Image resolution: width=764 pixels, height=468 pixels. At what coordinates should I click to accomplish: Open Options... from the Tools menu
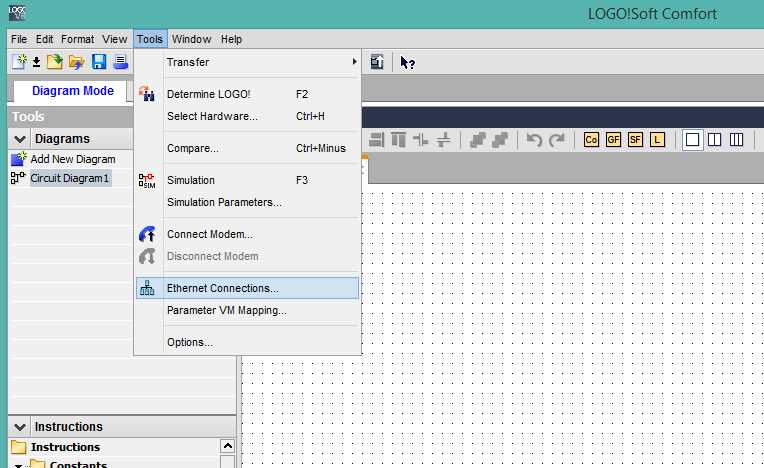coord(248,342)
